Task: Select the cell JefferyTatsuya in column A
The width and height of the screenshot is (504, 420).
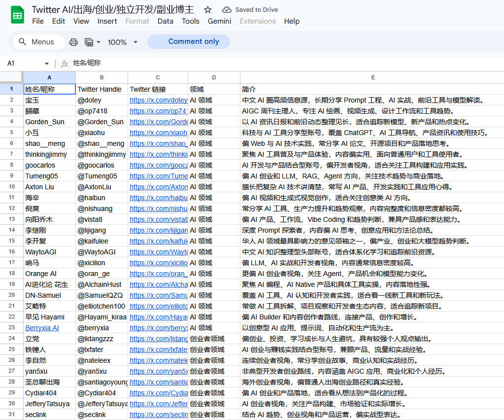Action: [49, 404]
